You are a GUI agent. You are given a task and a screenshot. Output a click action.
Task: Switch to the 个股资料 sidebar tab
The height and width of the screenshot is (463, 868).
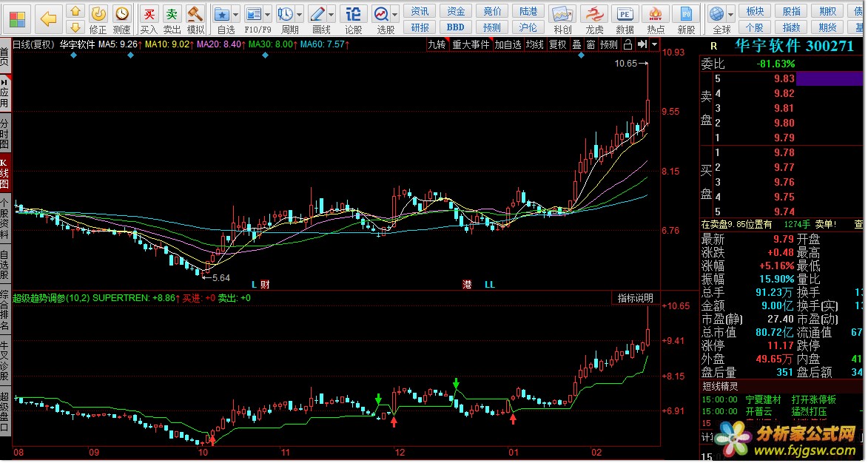[x=5, y=219]
